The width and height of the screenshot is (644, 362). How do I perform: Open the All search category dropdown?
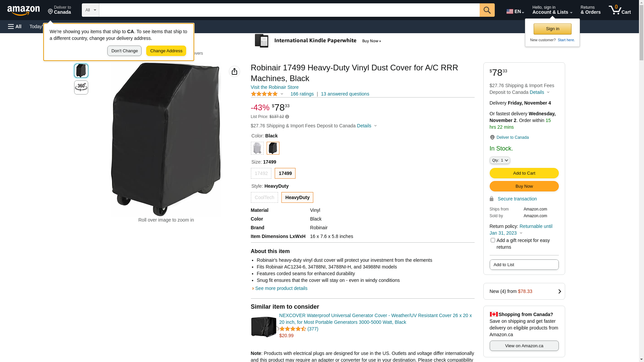coord(91,10)
